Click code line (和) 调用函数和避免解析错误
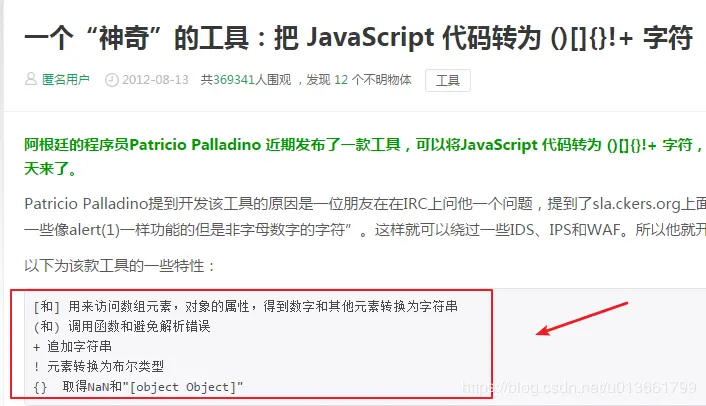 [x=122, y=326]
